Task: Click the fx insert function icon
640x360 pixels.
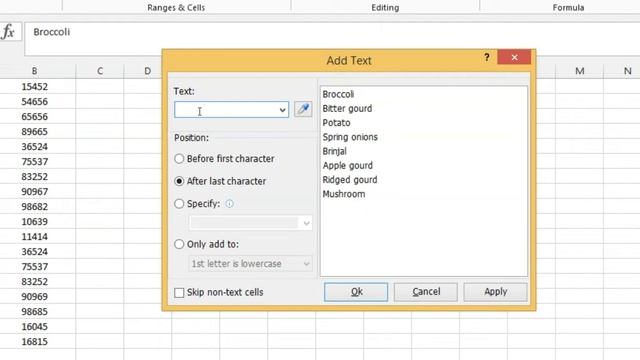Action: click(x=8, y=32)
